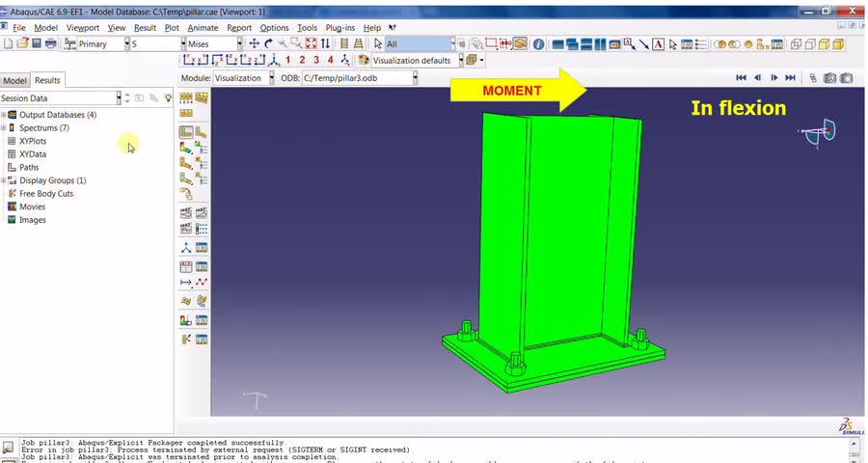This screenshot has height=463, width=868.
Task: Select XYPlots in the tree
Action: pos(33,141)
